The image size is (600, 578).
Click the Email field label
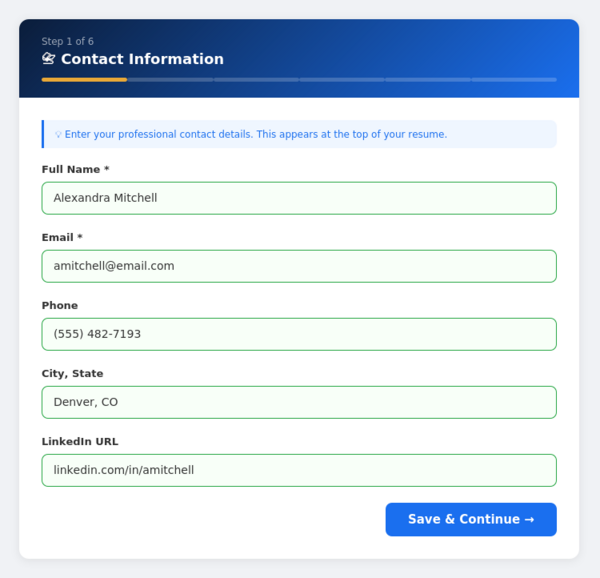point(62,238)
